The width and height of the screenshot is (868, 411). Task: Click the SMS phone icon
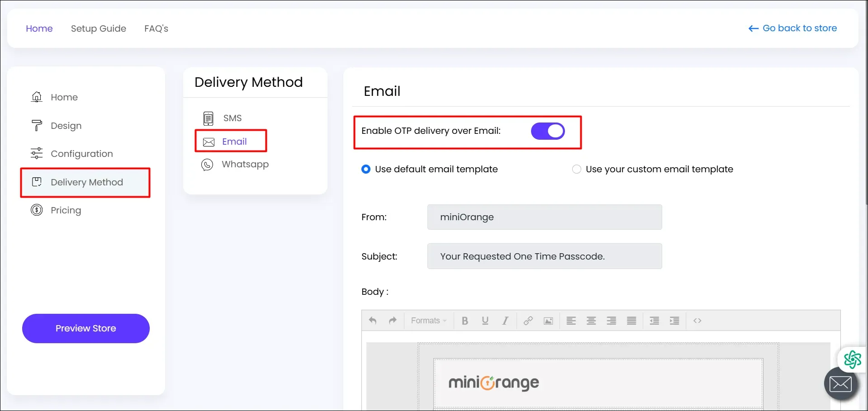pyautogui.click(x=208, y=118)
